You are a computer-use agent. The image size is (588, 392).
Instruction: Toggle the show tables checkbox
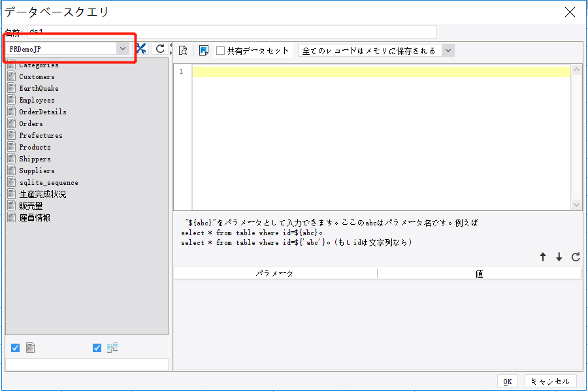[16, 348]
